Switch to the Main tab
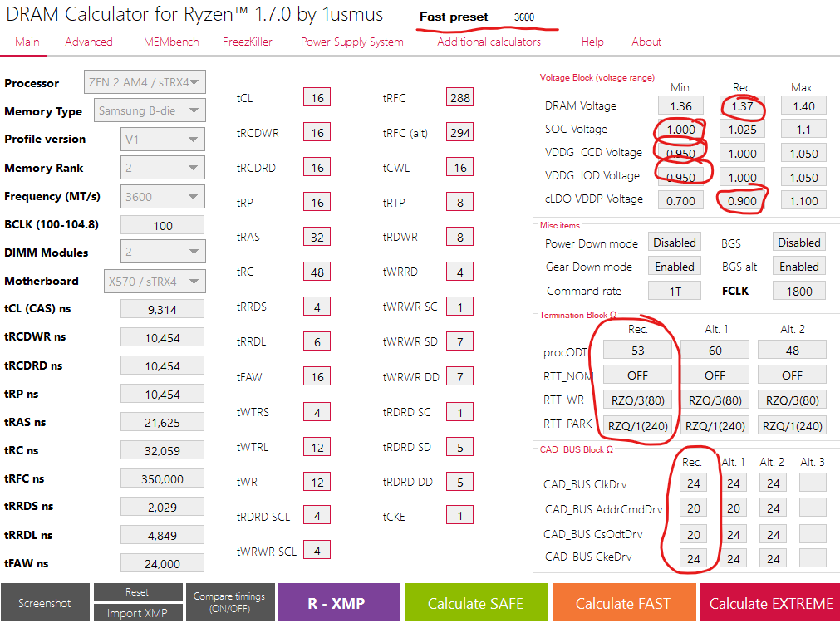Viewport: 840px width, 623px height. pos(27,42)
